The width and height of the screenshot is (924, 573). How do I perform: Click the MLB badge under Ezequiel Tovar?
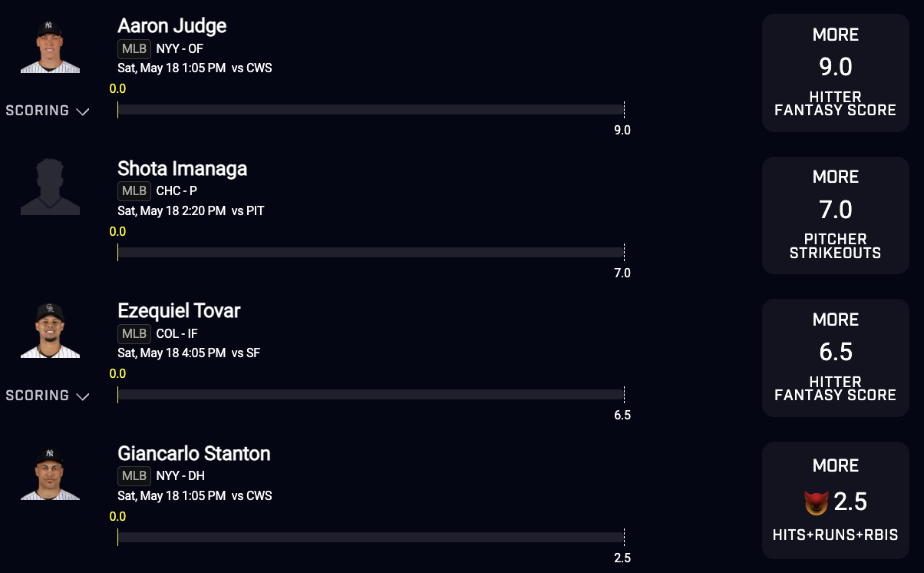coord(134,334)
